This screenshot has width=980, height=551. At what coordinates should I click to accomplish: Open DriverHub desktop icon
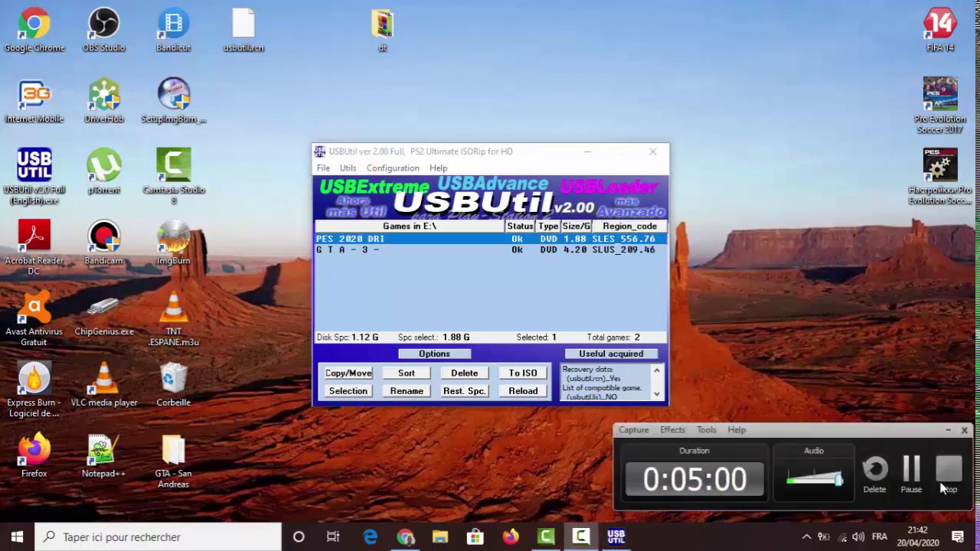[x=104, y=101]
